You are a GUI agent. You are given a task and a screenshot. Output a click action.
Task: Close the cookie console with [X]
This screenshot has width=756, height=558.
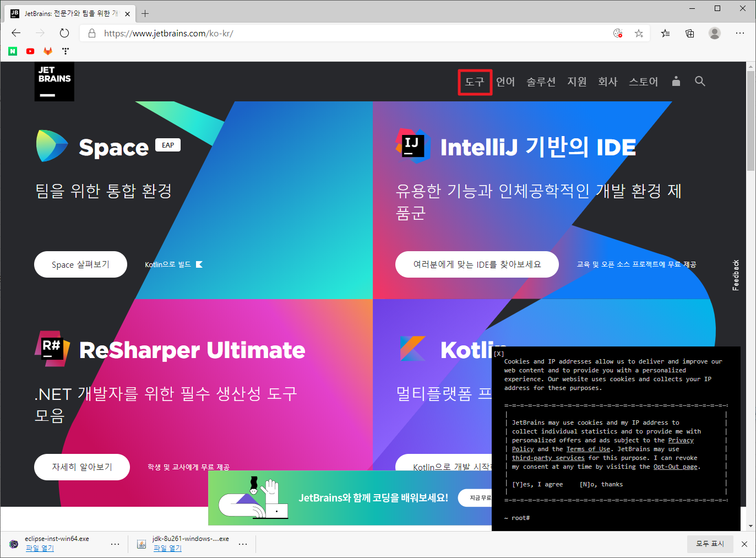[499, 354]
